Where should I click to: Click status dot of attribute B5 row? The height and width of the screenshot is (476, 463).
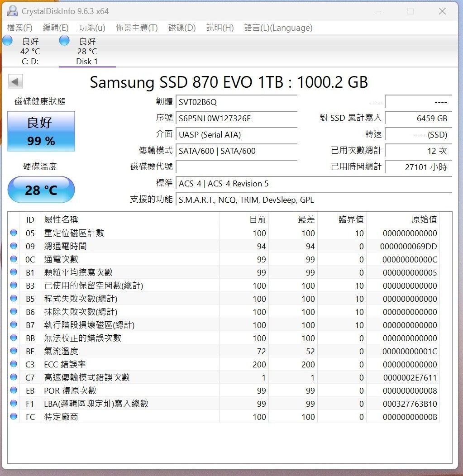click(x=14, y=299)
